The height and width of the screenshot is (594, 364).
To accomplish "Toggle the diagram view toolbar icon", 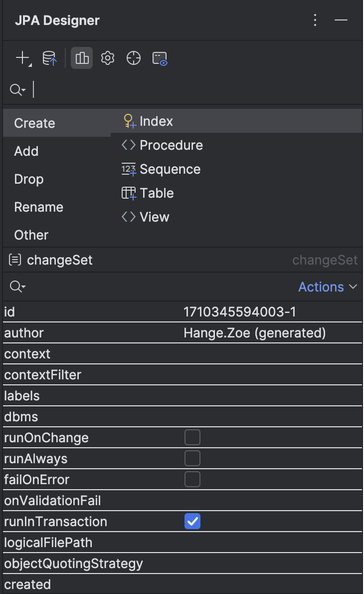I will point(81,58).
